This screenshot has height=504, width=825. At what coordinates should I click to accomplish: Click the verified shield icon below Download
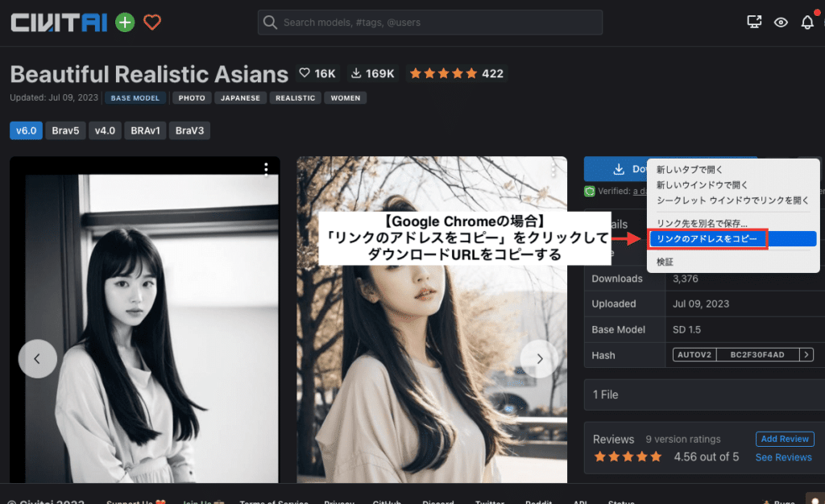(x=591, y=191)
